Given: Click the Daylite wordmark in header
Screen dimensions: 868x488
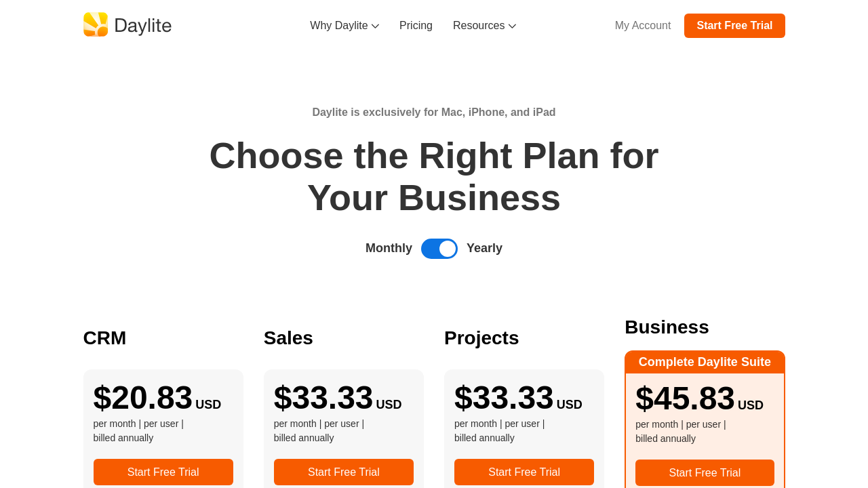Looking at the screenshot, I should coord(142,26).
